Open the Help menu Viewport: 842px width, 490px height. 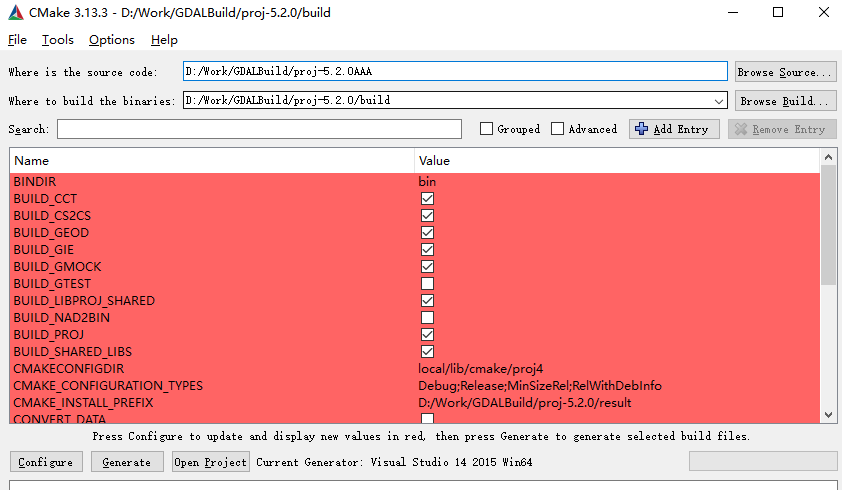(x=164, y=40)
